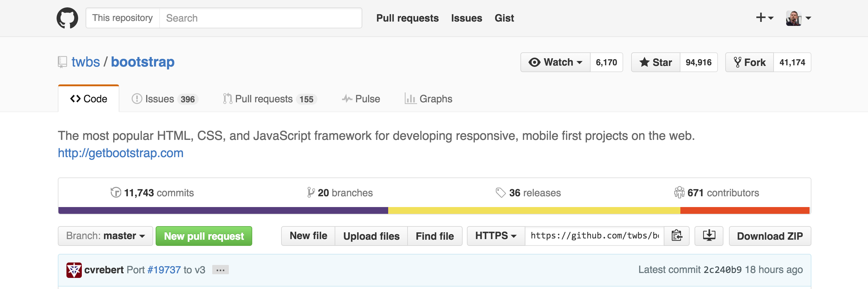The height and width of the screenshot is (289, 868).
Task: Open the bootstrap repository name link
Action: pos(142,62)
